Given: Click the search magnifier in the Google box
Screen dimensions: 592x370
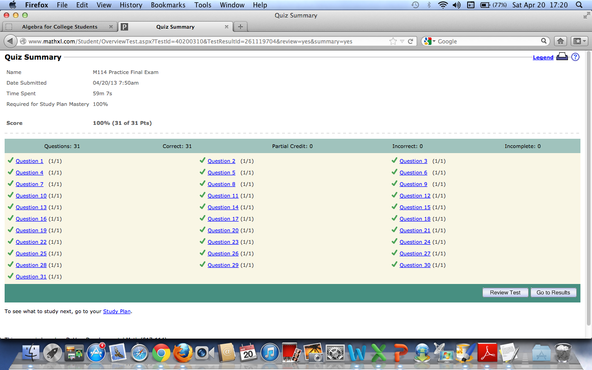Looking at the screenshot, I should coord(544,41).
